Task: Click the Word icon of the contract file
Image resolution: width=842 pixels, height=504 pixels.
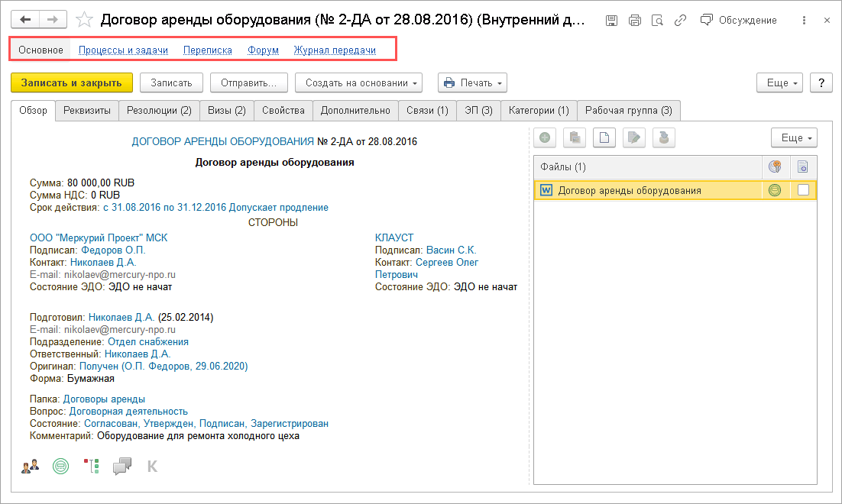Action: coord(546,189)
